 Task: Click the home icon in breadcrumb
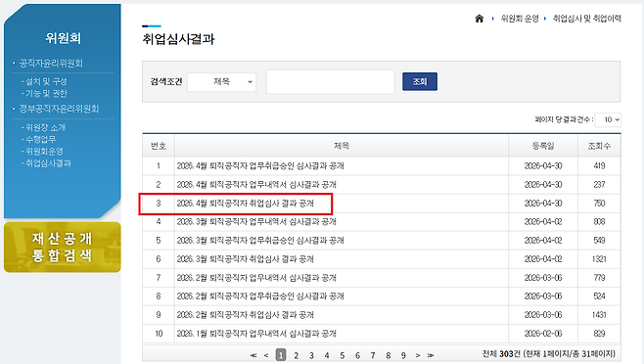(479, 19)
